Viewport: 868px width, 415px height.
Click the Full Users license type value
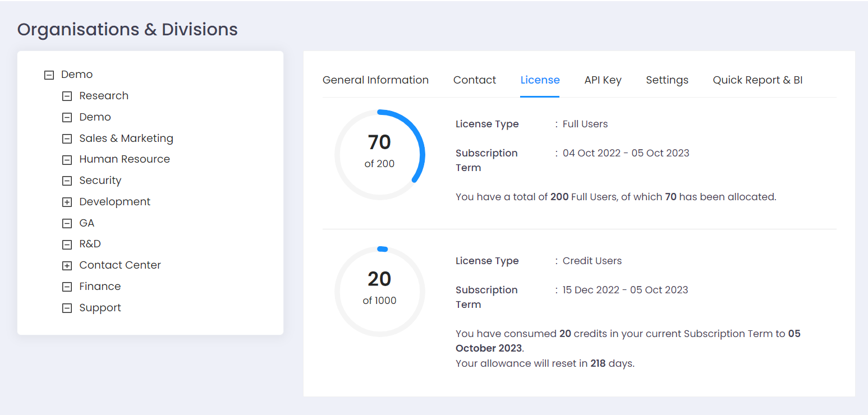pyautogui.click(x=585, y=124)
